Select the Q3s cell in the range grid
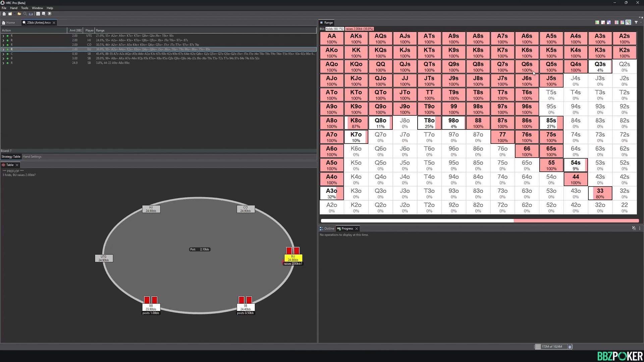The height and width of the screenshot is (362, 644). tap(600, 66)
